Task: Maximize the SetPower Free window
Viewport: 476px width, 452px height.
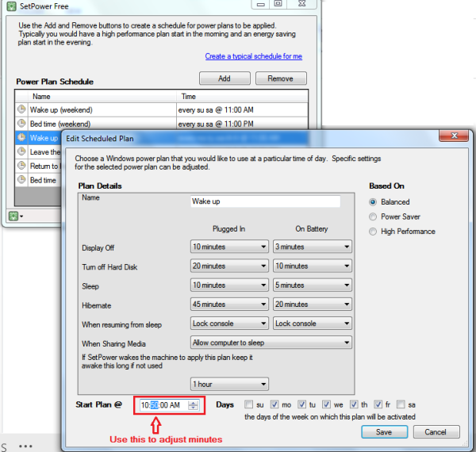Action: click(x=278, y=4)
